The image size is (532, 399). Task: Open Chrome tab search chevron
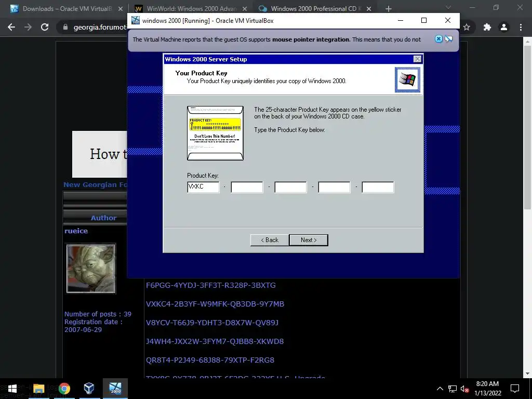point(448,7)
